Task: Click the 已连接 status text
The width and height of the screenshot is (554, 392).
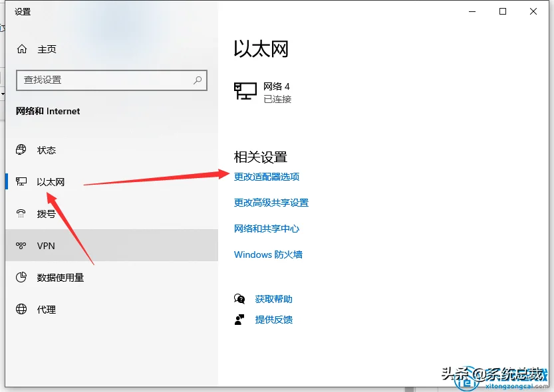Action: click(277, 99)
